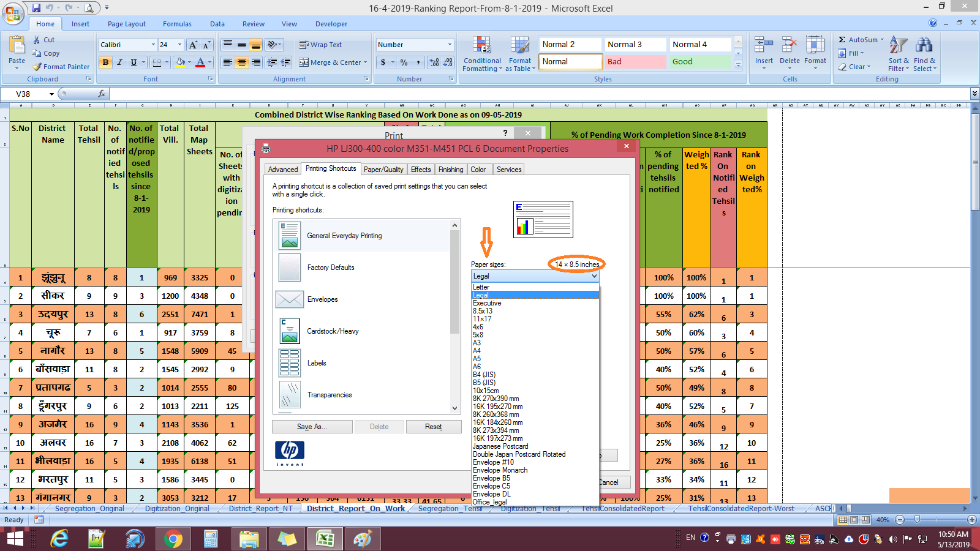Select A4 in the paper sizes list
Viewport: 980px width, 551px height.
477,351
